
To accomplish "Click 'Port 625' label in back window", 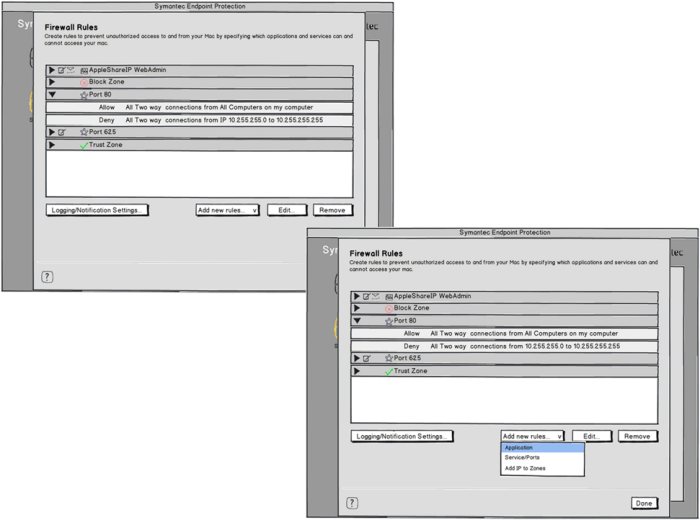I will [x=102, y=132].
